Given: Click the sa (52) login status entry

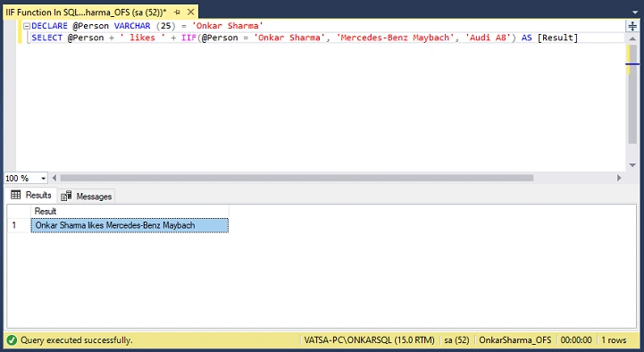Looking at the screenshot, I should click(x=456, y=340).
